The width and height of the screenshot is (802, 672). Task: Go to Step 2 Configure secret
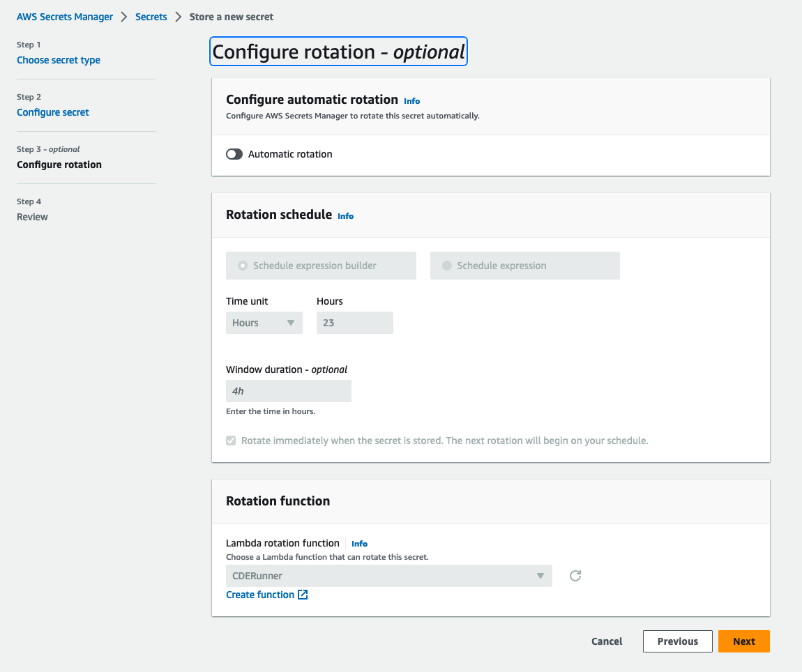[x=53, y=112]
